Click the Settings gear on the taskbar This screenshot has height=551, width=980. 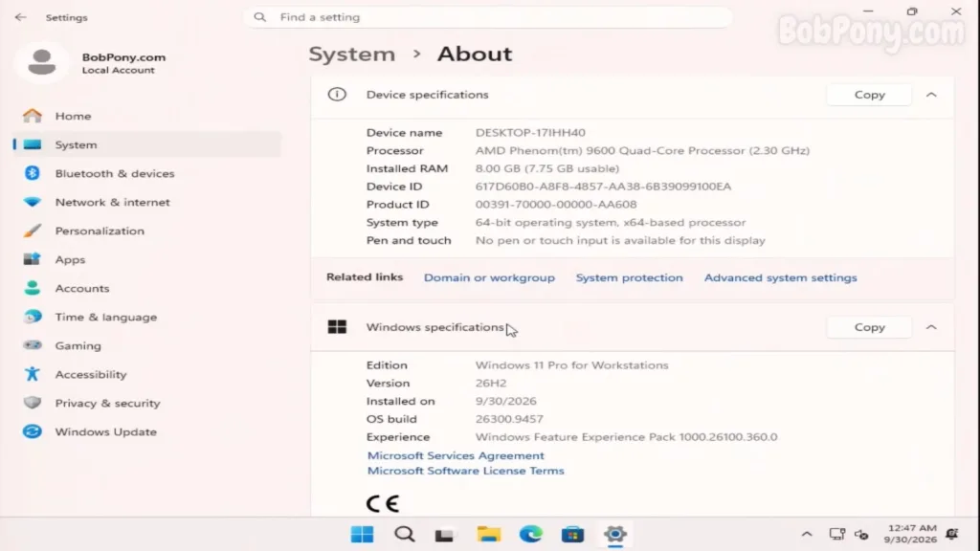click(x=615, y=535)
